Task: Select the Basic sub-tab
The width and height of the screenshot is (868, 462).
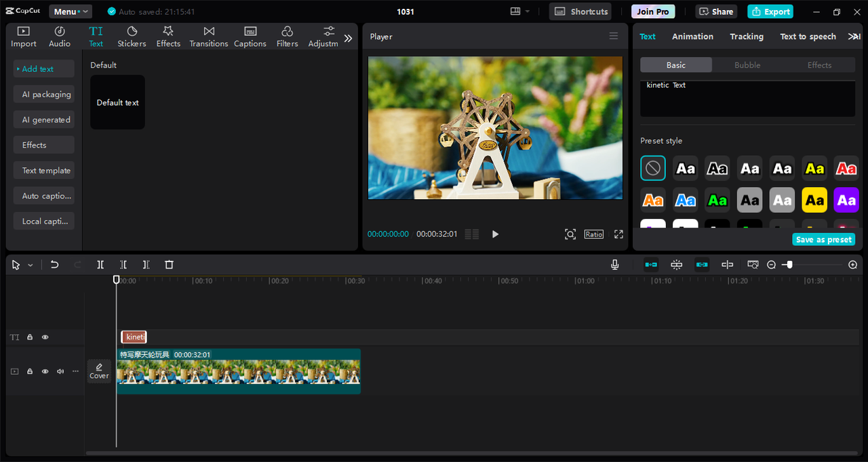Action: pyautogui.click(x=676, y=65)
